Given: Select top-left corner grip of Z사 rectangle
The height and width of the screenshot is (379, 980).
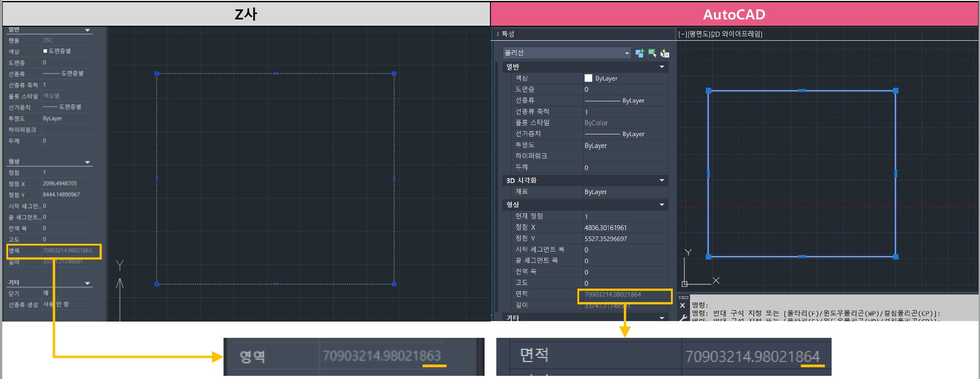Looking at the screenshot, I should 157,73.
